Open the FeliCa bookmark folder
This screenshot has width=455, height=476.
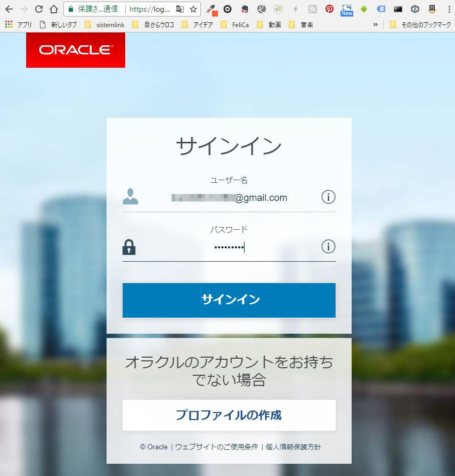(235, 25)
